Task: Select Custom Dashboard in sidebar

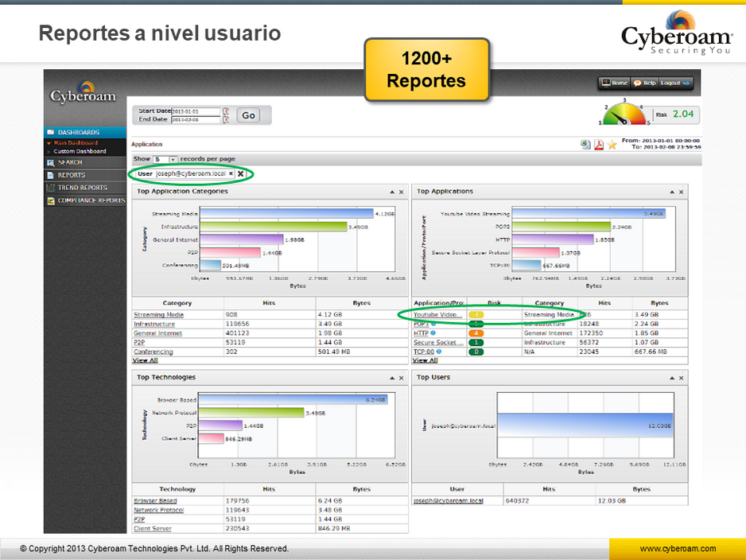Action: (x=80, y=151)
